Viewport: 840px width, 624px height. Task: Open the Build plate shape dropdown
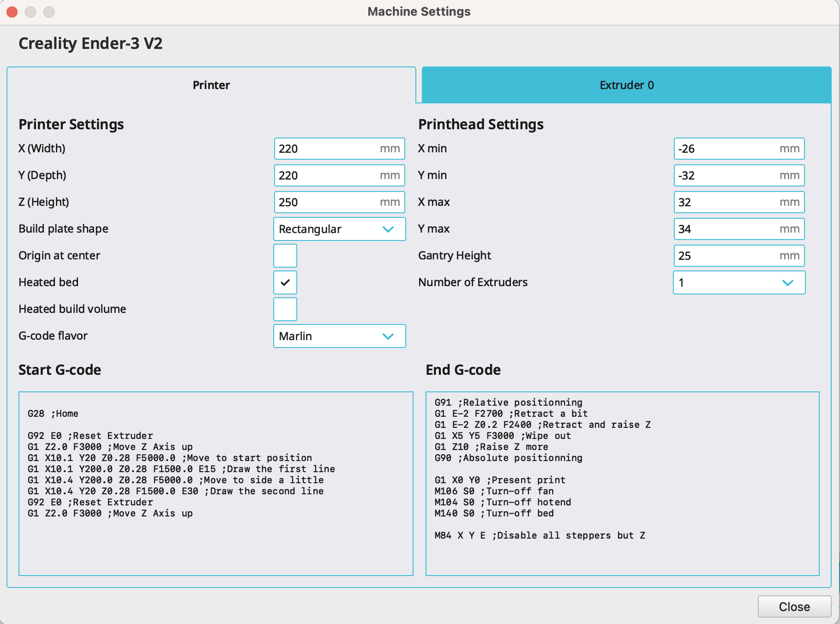(x=339, y=229)
